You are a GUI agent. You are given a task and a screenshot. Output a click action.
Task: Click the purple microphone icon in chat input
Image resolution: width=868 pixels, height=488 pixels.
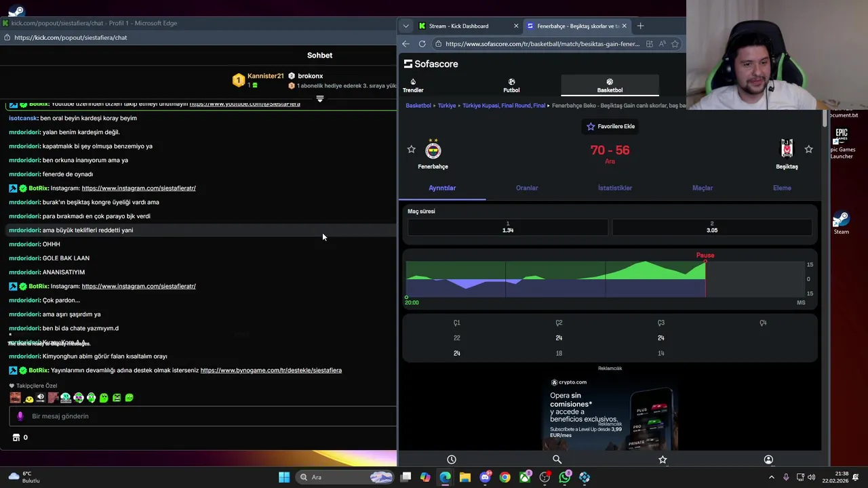[20, 416]
